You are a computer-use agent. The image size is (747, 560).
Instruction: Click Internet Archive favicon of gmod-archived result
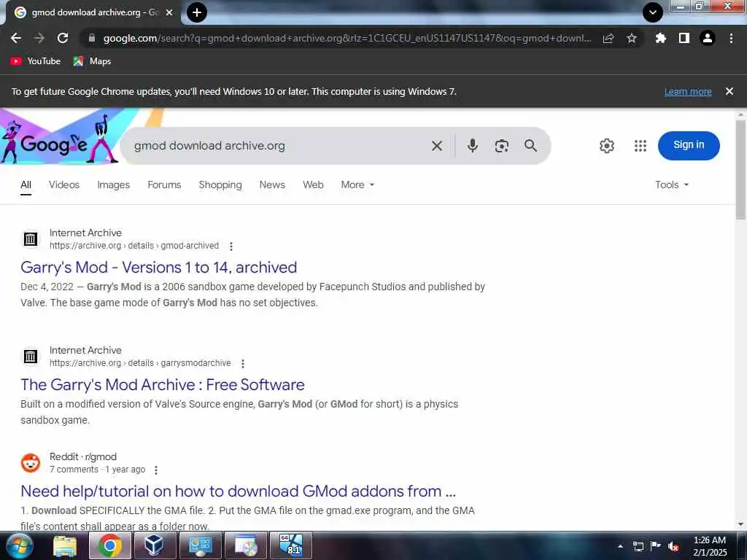pos(31,238)
